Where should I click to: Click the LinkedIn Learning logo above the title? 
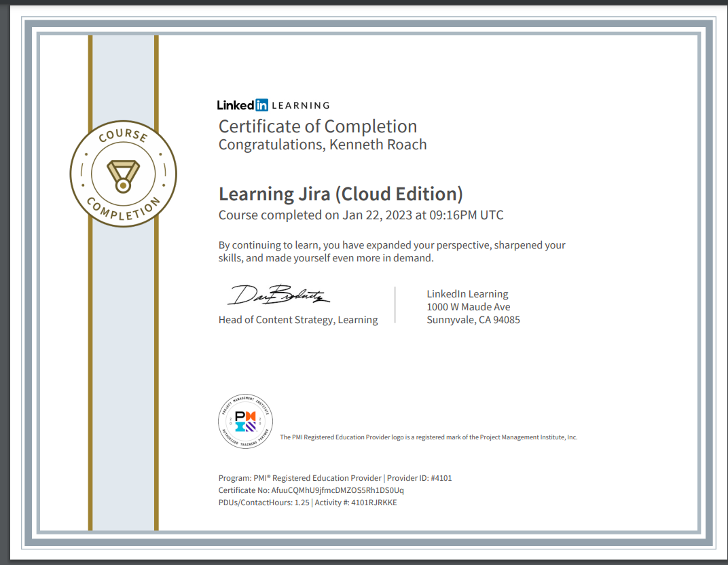tap(273, 105)
